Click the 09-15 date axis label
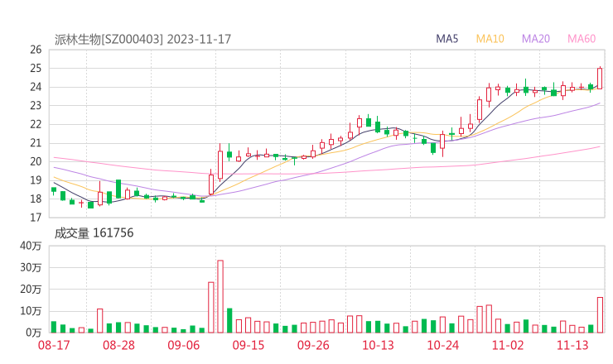613x364 pixels. point(249,345)
